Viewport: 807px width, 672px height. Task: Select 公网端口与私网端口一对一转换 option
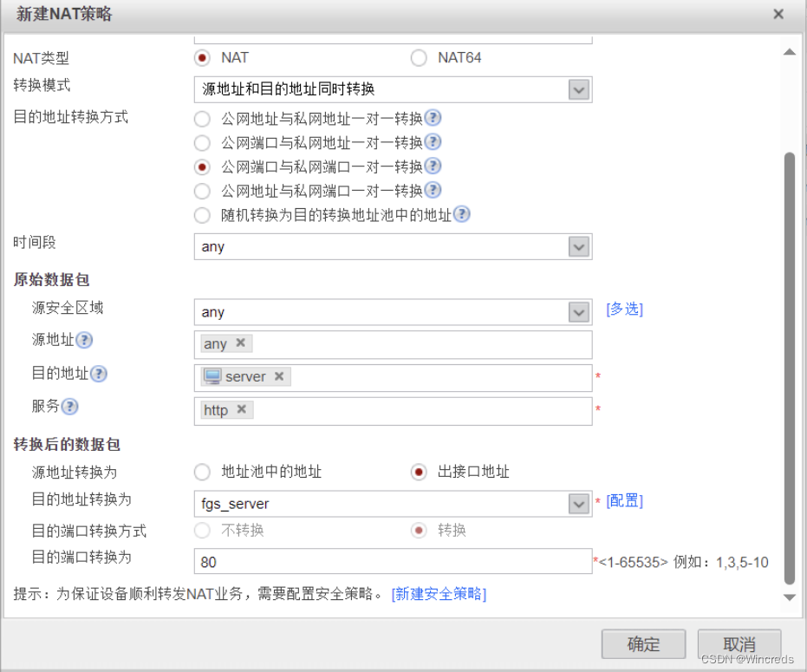tap(202, 166)
